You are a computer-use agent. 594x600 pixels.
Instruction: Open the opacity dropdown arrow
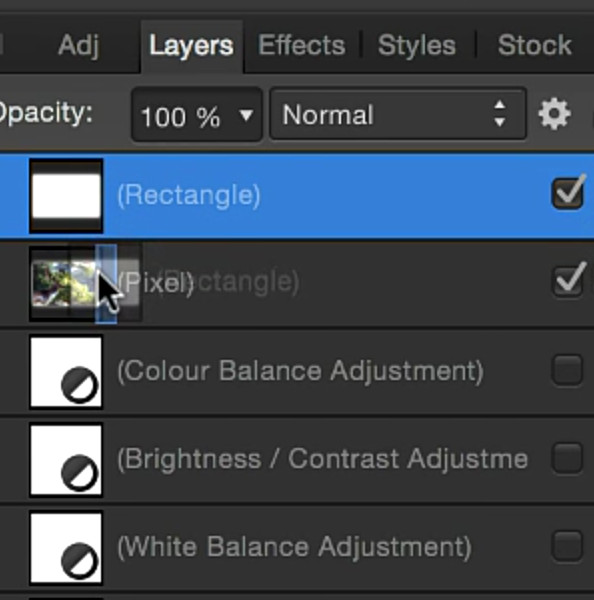(246, 115)
